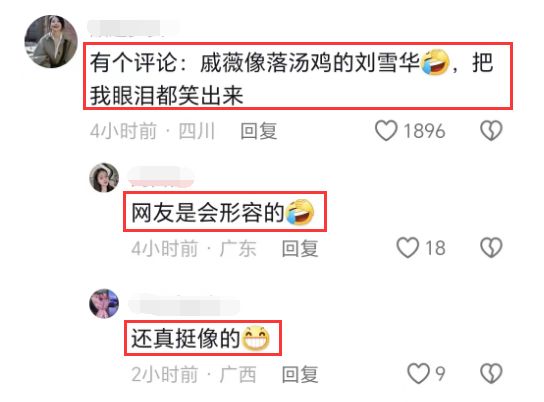Open the blurred username of top commenter
Screen dimensions: 544x402
point(133,28)
